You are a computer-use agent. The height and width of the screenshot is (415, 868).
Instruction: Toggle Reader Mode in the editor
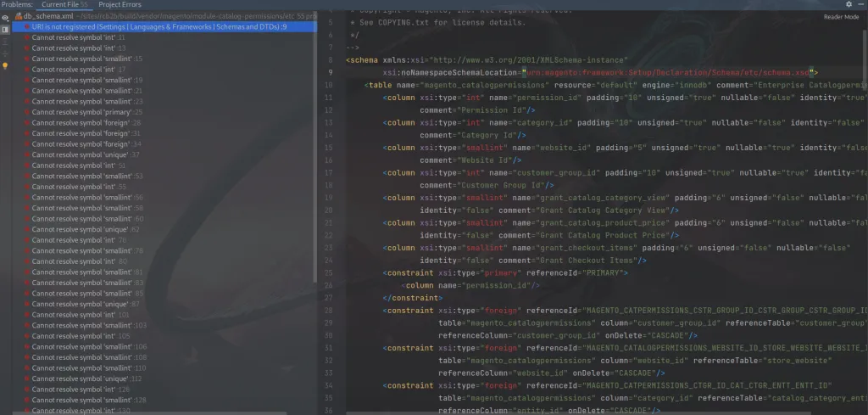coord(840,17)
